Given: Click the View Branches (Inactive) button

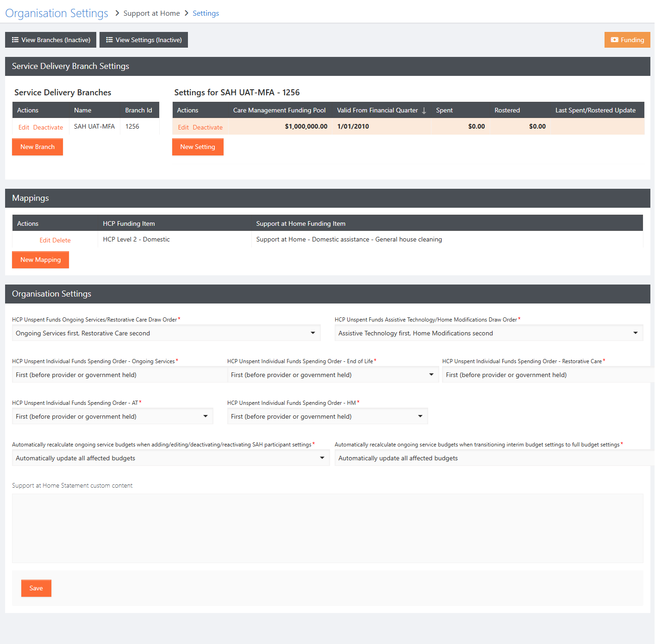Looking at the screenshot, I should [51, 40].
